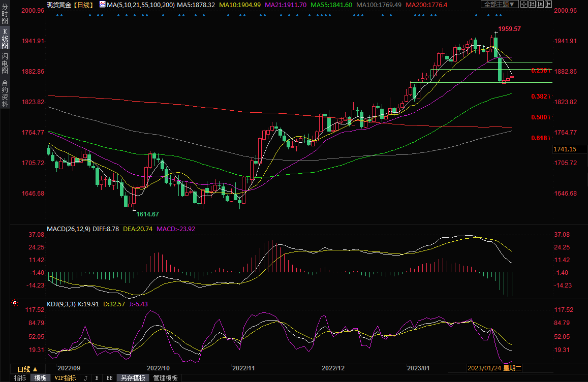Select the BB template shortcut

click(109, 378)
